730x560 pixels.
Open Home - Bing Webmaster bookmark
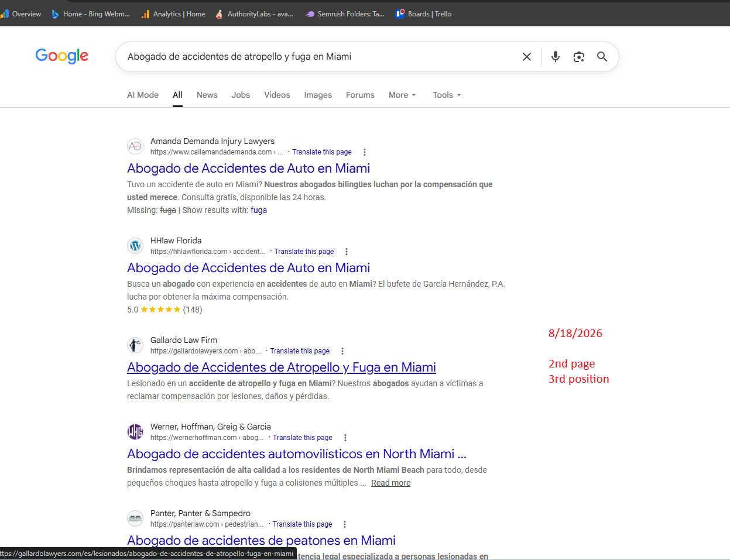[x=91, y=14]
